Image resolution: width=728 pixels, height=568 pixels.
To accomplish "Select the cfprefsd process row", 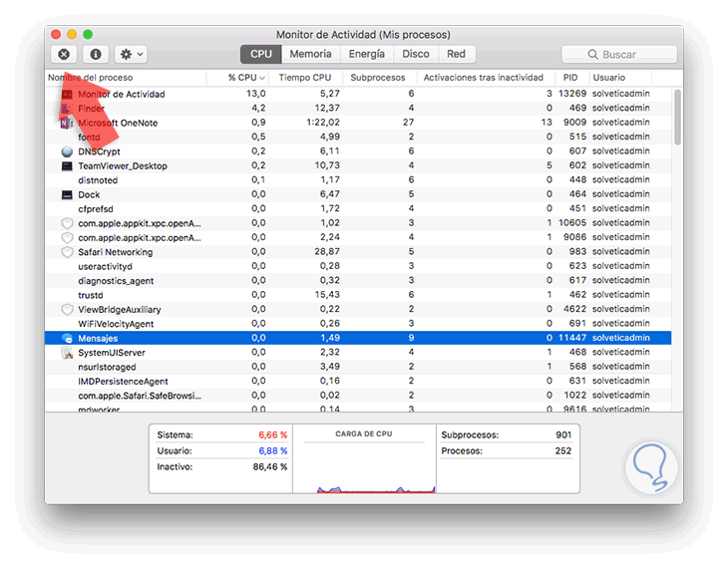I will point(358,209).
